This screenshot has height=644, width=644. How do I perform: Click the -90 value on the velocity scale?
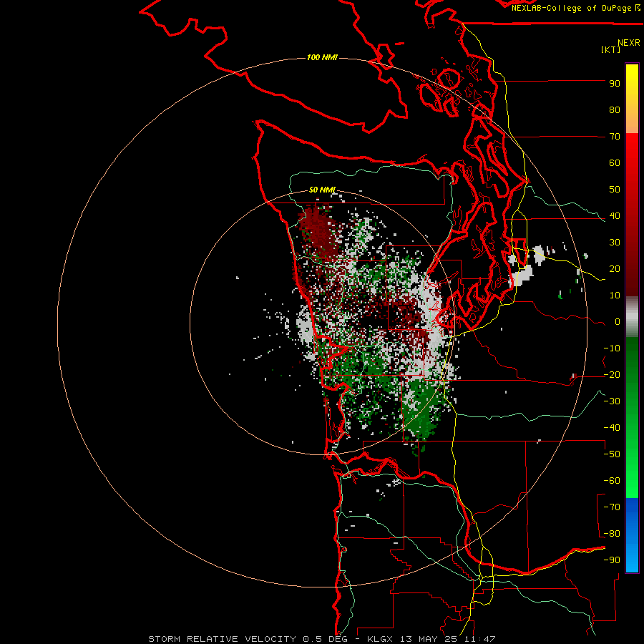click(x=612, y=560)
